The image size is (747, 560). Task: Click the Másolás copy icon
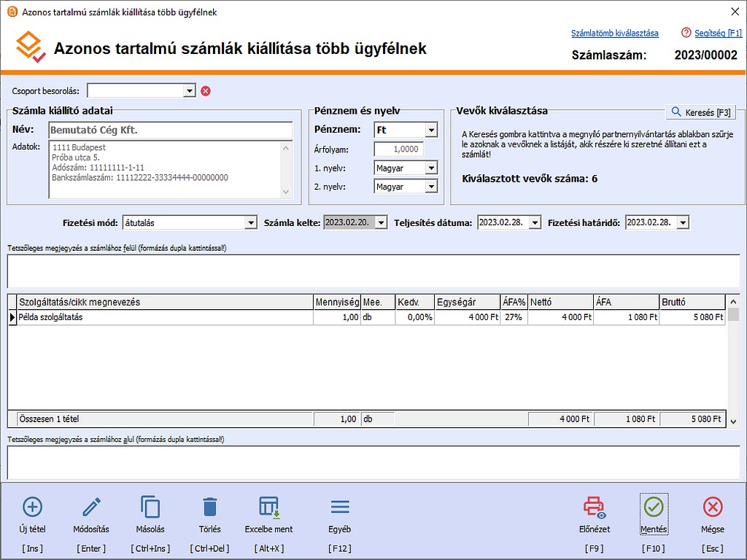pyautogui.click(x=150, y=507)
